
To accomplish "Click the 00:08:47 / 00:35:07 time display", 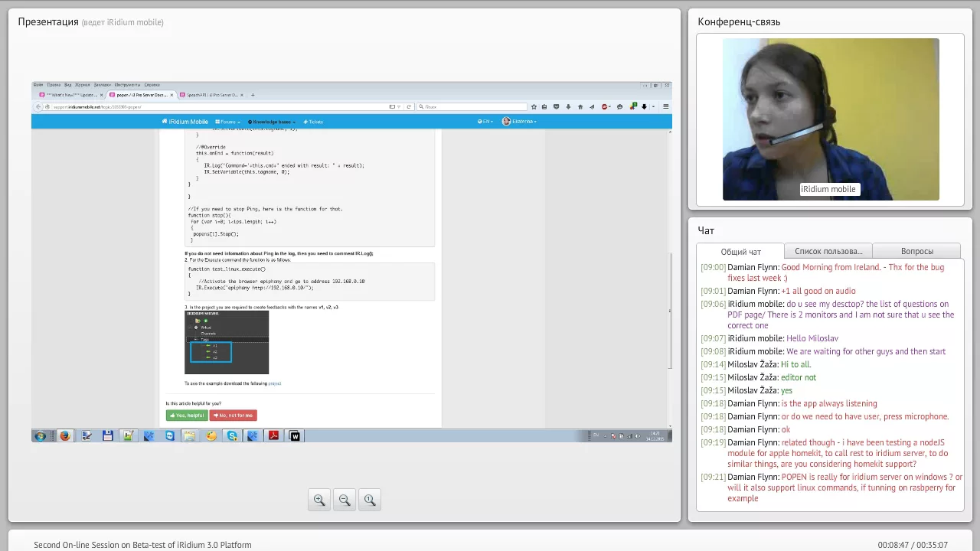I will tap(913, 545).
